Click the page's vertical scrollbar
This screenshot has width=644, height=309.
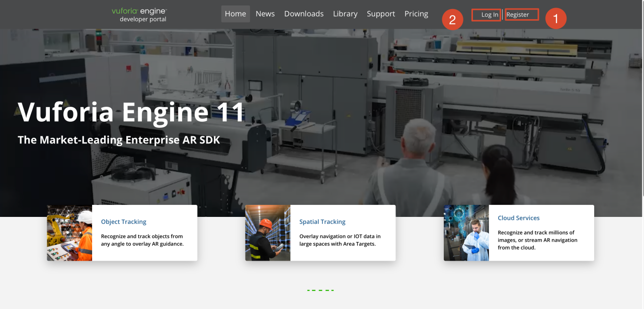click(642, 98)
